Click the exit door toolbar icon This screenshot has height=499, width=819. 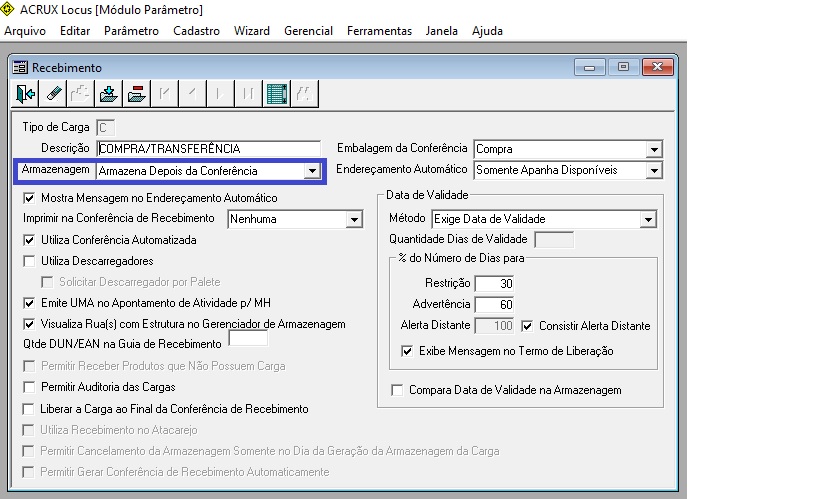point(26,94)
